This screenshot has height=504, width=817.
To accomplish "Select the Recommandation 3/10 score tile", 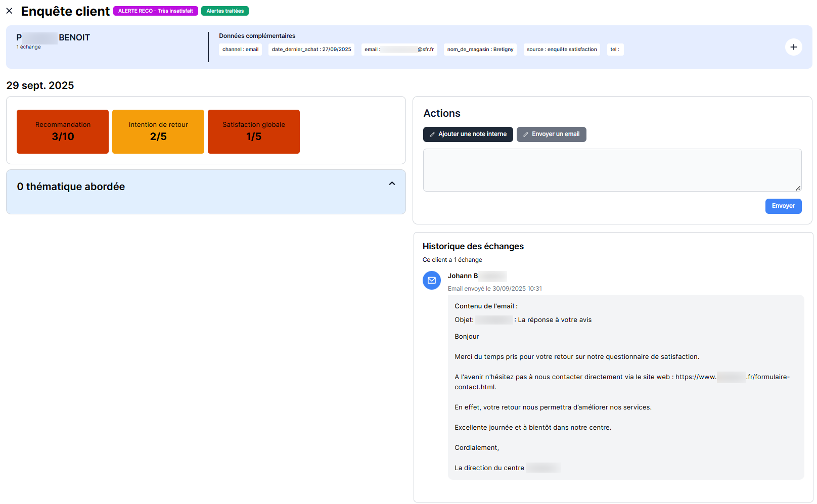I will tap(63, 131).
